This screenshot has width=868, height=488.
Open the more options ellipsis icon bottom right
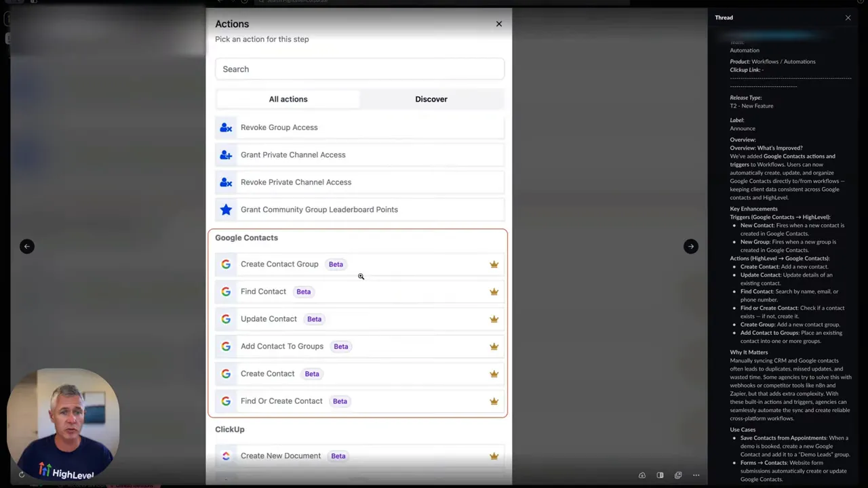[x=696, y=475]
